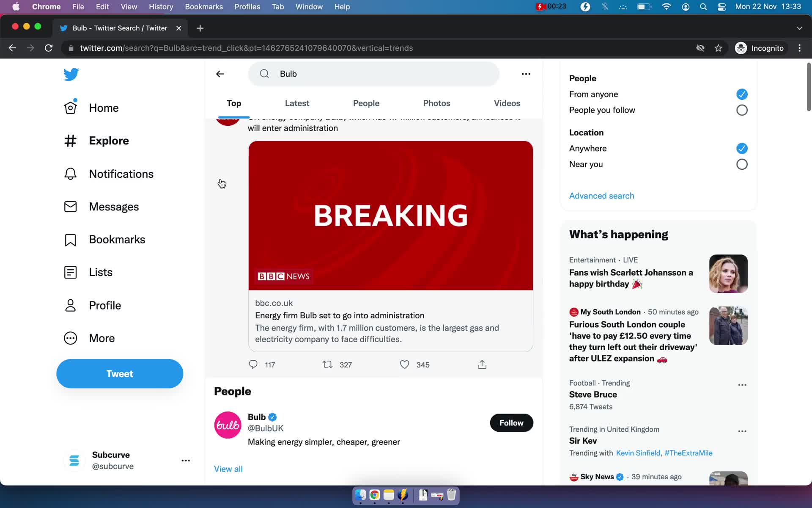The height and width of the screenshot is (508, 812).
Task: Switch to the Latest tab
Action: point(297,103)
